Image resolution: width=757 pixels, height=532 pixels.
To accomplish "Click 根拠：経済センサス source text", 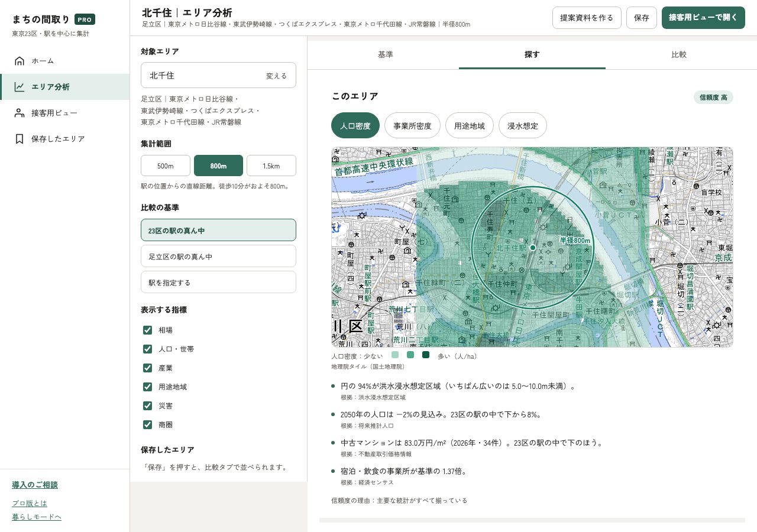I will pos(367,482).
